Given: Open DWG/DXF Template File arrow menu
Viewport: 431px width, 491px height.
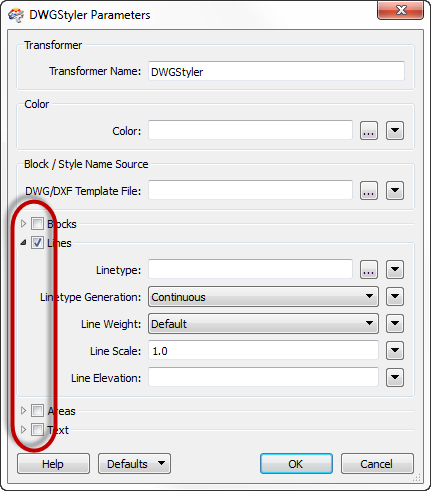Looking at the screenshot, I should (395, 191).
